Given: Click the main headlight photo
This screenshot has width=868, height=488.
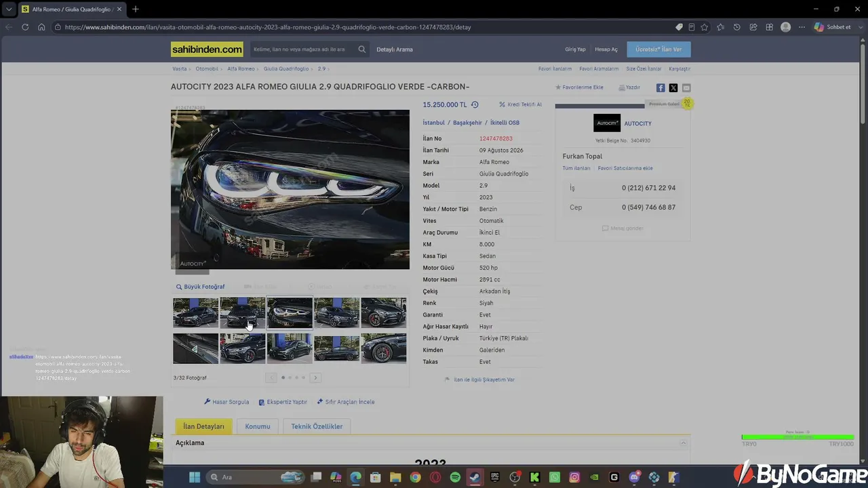Looking at the screenshot, I should pyautogui.click(x=290, y=189).
